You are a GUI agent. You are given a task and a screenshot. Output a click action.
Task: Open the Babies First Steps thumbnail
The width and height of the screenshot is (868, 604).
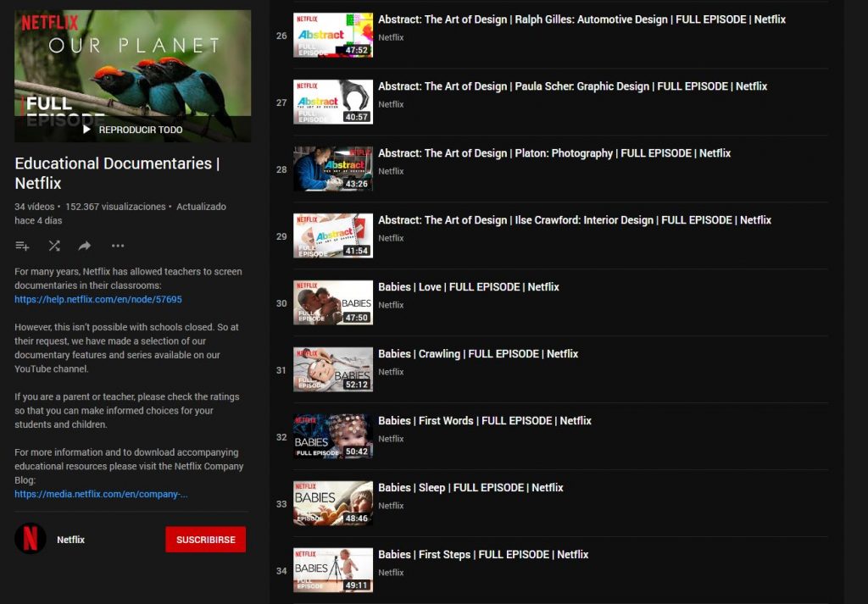click(x=332, y=570)
